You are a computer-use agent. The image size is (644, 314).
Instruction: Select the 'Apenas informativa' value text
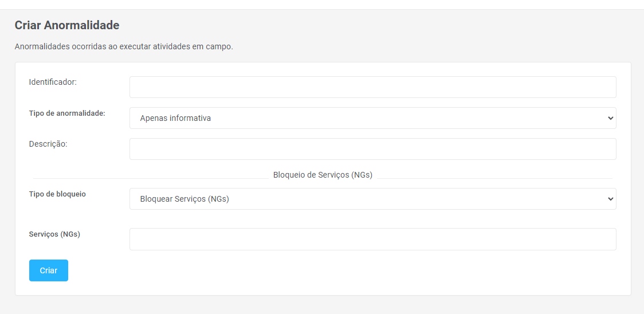(x=175, y=118)
